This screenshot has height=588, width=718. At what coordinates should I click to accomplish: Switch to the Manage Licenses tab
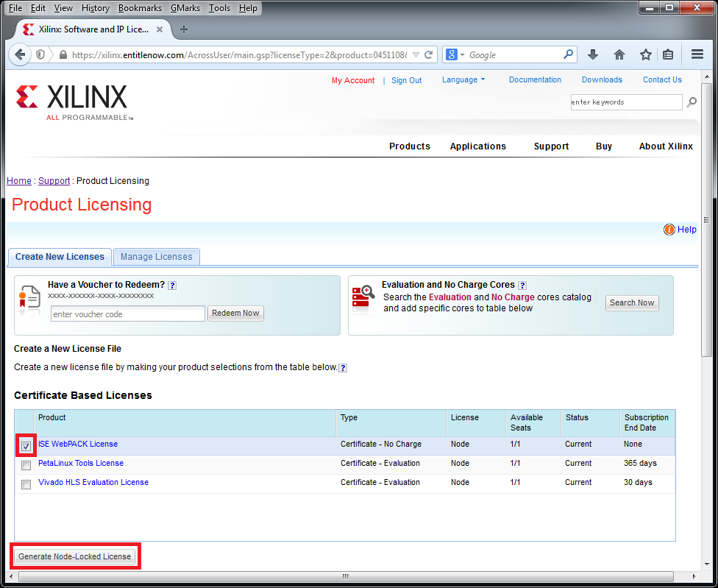(156, 257)
